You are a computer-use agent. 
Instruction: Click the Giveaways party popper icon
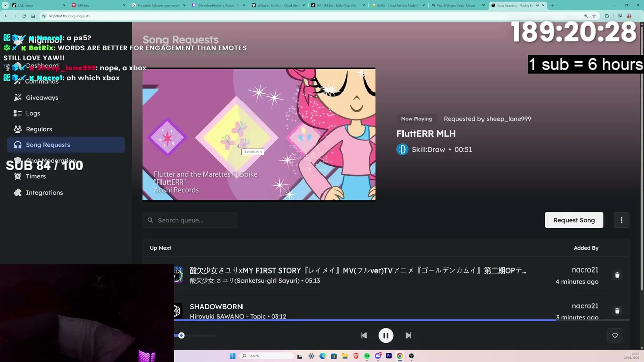(18, 97)
